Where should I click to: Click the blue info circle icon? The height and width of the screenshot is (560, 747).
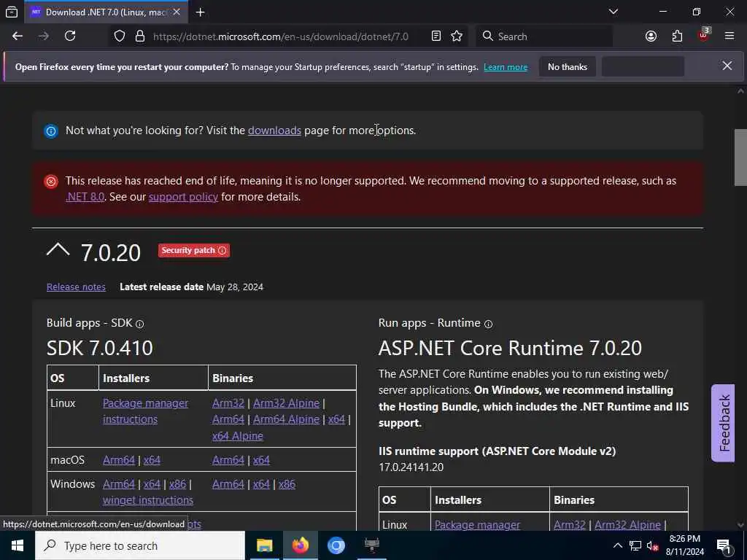(x=51, y=131)
